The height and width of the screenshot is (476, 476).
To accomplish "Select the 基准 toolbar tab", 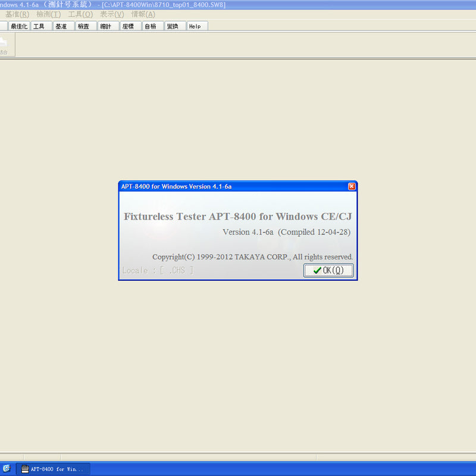I will point(64,26).
